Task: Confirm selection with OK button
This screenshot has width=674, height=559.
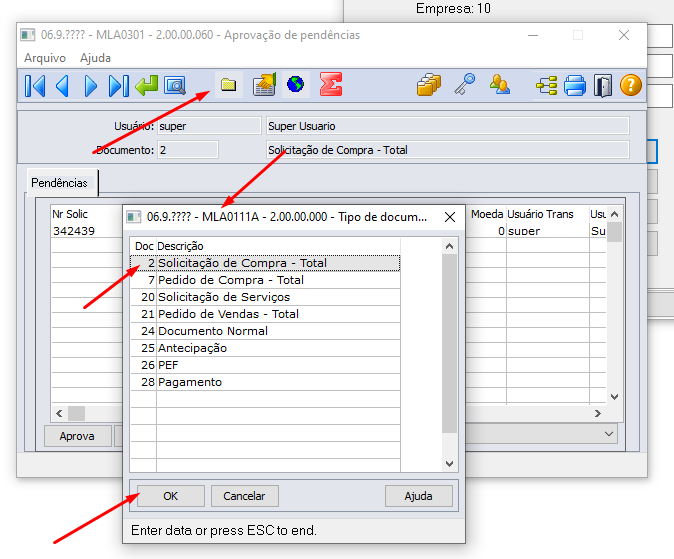Action: click(x=171, y=496)
